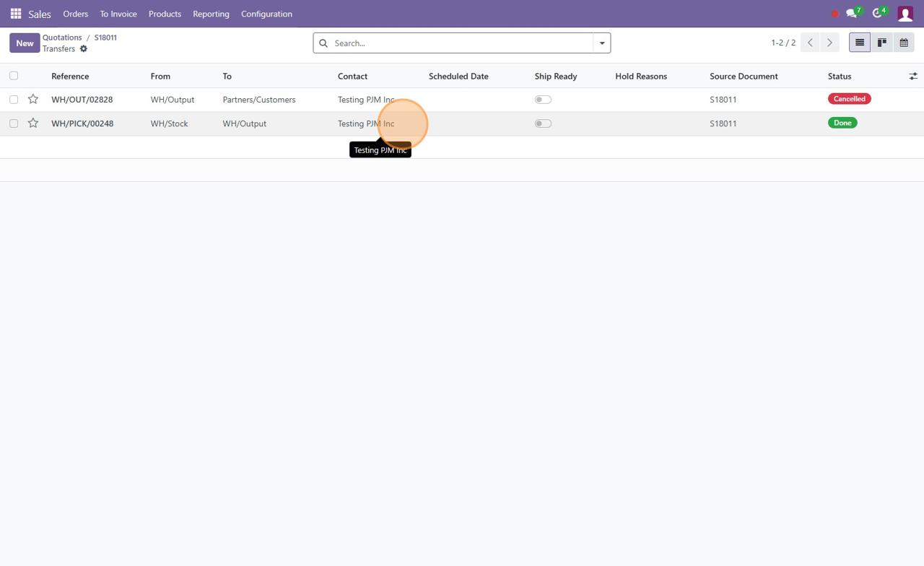Select all rows with header checkbox
The image size is (924, 566).
(14, 76)
